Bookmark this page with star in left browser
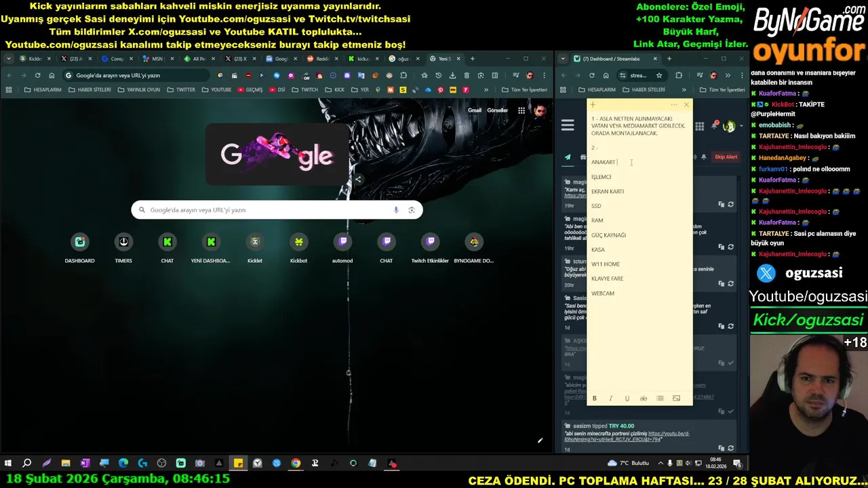 tap(425, 75)
